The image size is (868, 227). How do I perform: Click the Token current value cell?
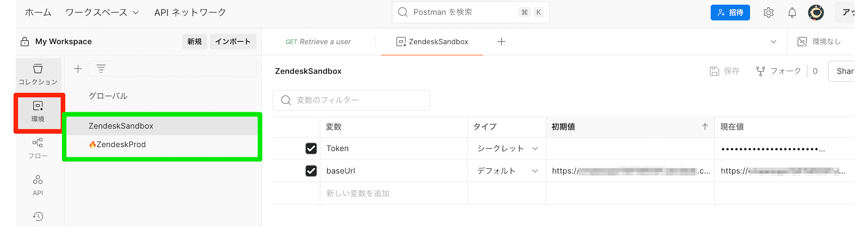784,149
